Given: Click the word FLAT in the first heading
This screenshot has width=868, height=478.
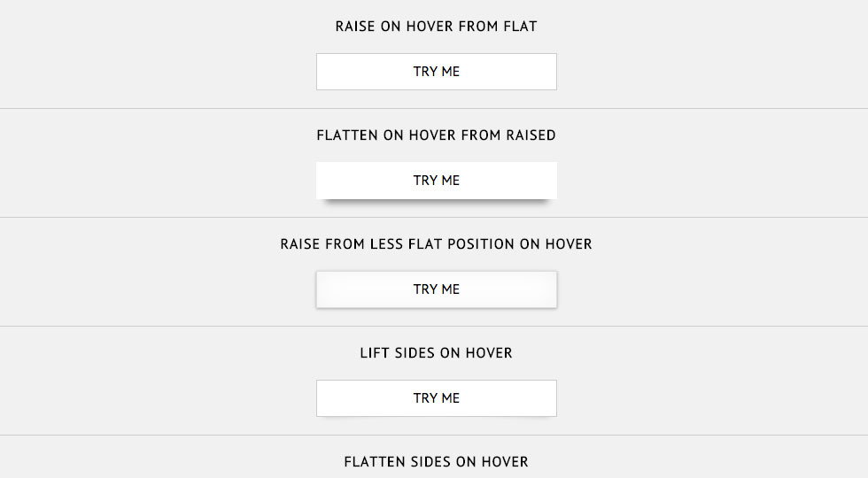Looking at the screenshot, I should tap(521, 27).
